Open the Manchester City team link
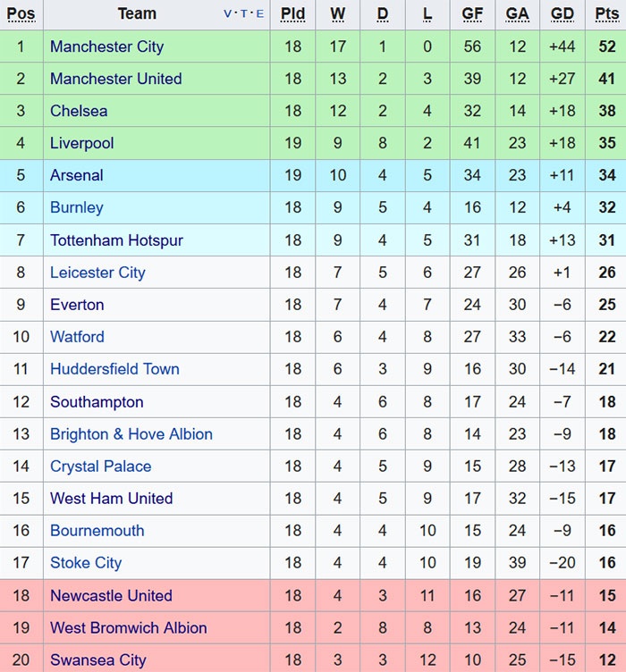626x672 pixels. [106, 46]
